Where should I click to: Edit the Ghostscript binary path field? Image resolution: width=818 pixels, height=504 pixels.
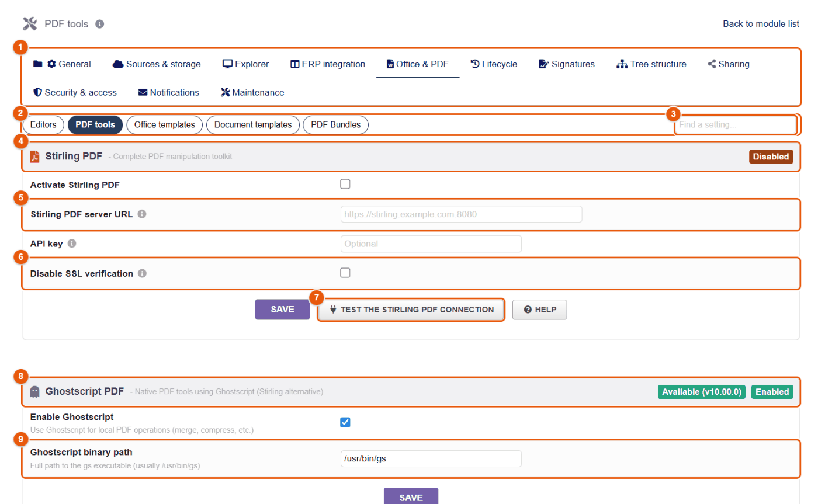431,459
